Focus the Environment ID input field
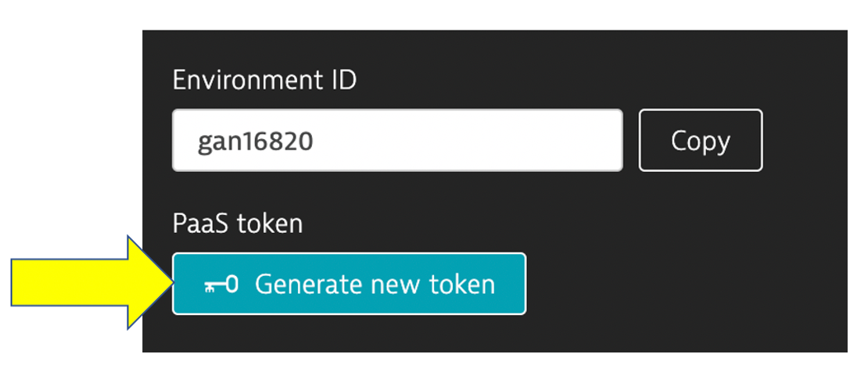868x390 pixels. tap(397, 141)
